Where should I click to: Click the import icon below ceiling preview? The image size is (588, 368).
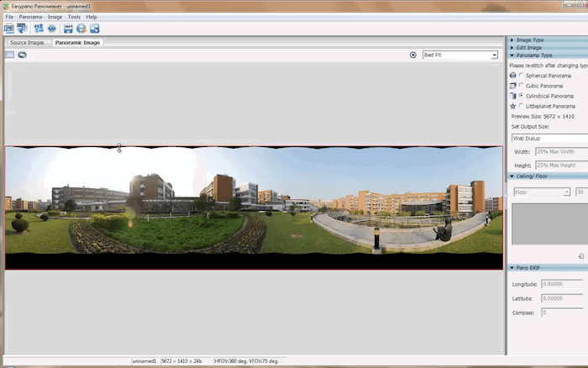click(580, 255)
